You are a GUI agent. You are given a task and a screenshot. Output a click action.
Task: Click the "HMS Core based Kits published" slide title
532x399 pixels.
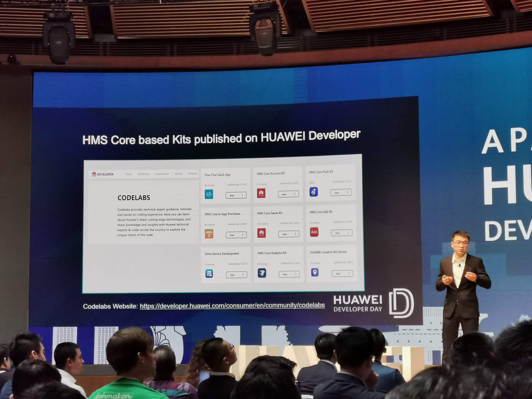[x=221, y=137]
